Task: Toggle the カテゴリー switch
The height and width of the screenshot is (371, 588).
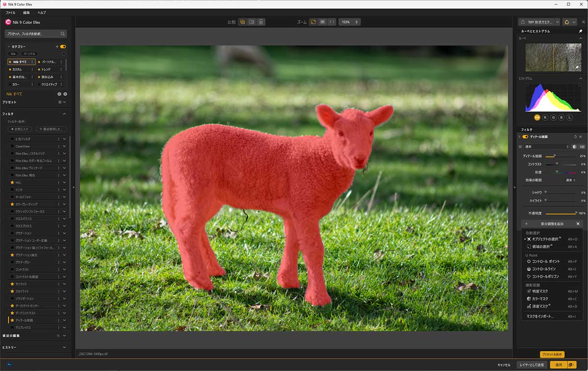Action: pos(63,47)
